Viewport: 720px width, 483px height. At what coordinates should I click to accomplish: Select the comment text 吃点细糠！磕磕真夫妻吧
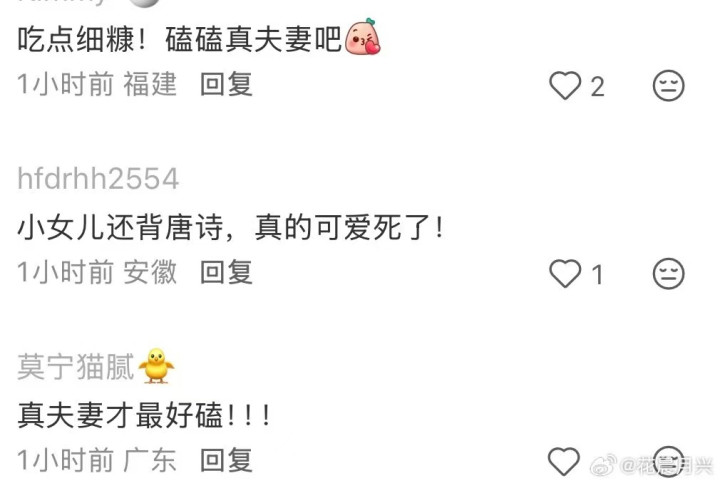[179, 39]
